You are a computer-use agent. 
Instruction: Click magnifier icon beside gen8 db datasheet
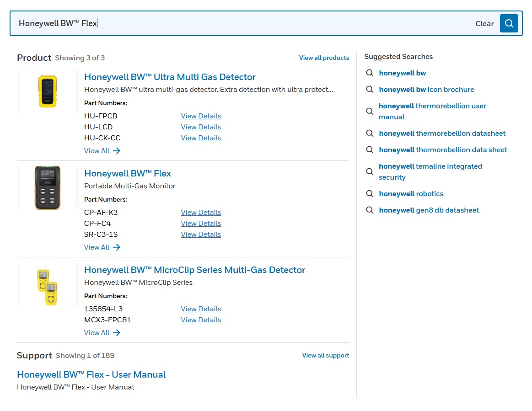point(370,210)
